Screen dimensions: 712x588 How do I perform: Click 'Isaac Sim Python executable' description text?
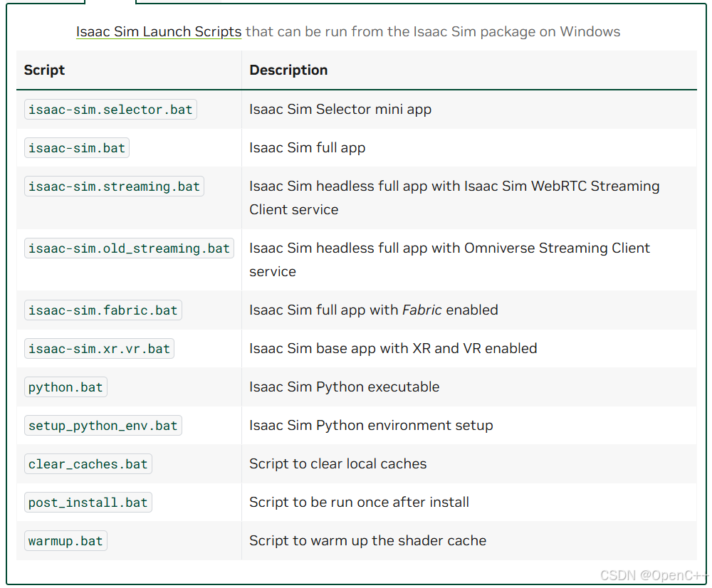click(x=344, y=387)
